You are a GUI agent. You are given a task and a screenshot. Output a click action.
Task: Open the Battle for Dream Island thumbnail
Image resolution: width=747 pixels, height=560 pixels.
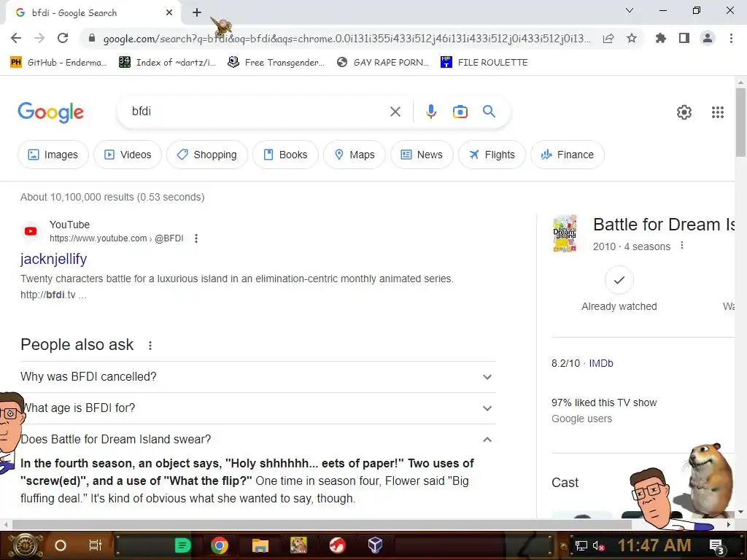tap(565, 233)
